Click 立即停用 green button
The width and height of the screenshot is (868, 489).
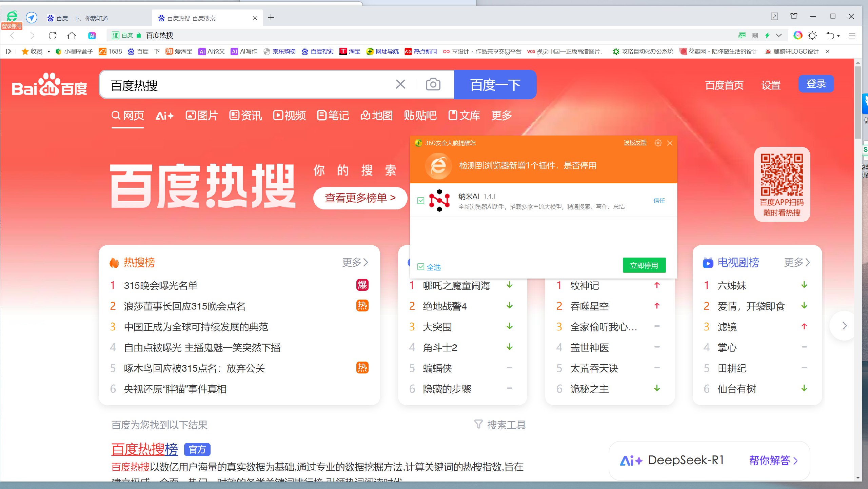coord(644,265)
